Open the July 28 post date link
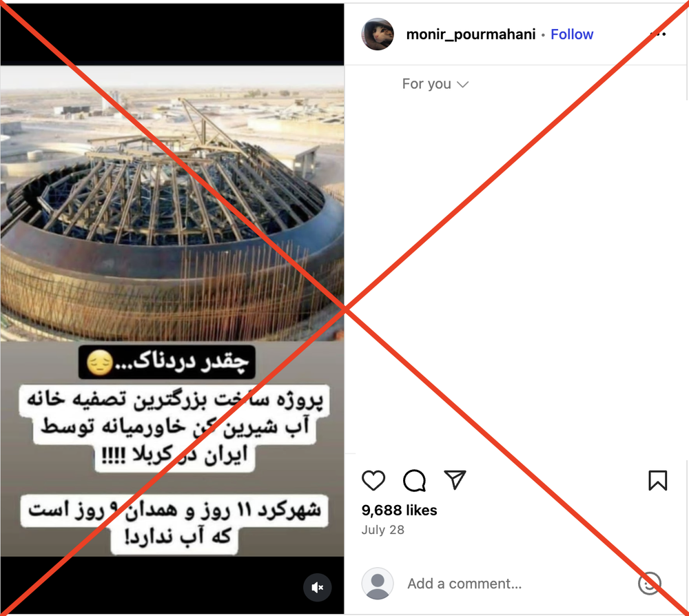Screen dimensions: 689x616 point(382,530)
